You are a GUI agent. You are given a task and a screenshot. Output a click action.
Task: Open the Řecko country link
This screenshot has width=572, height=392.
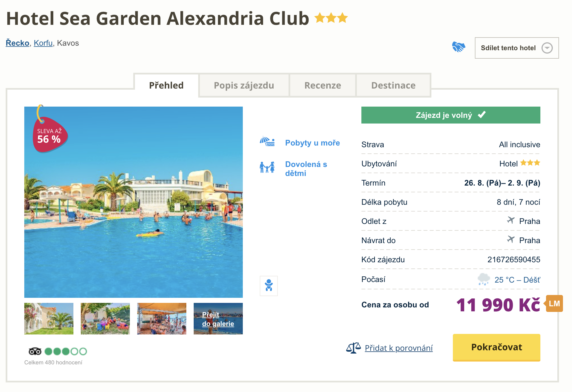pyautogui.click(x=18, y=43)
